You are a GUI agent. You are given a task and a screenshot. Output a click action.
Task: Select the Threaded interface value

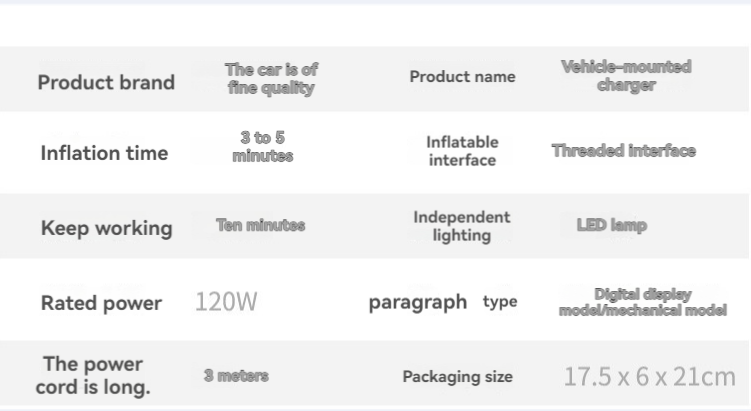pyautogui.click(x=624, y=151)
